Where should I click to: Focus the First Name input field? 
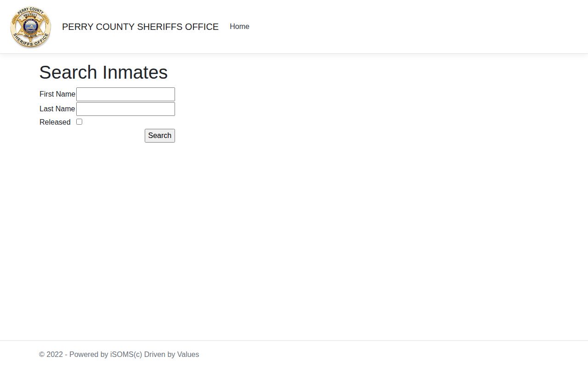click(x=125, y=94)
